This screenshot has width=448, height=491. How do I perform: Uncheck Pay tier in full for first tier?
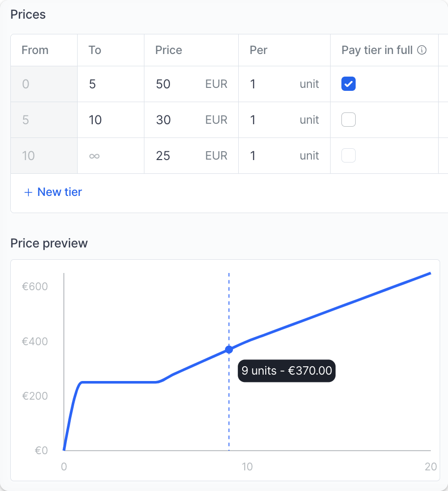point(348,84)
